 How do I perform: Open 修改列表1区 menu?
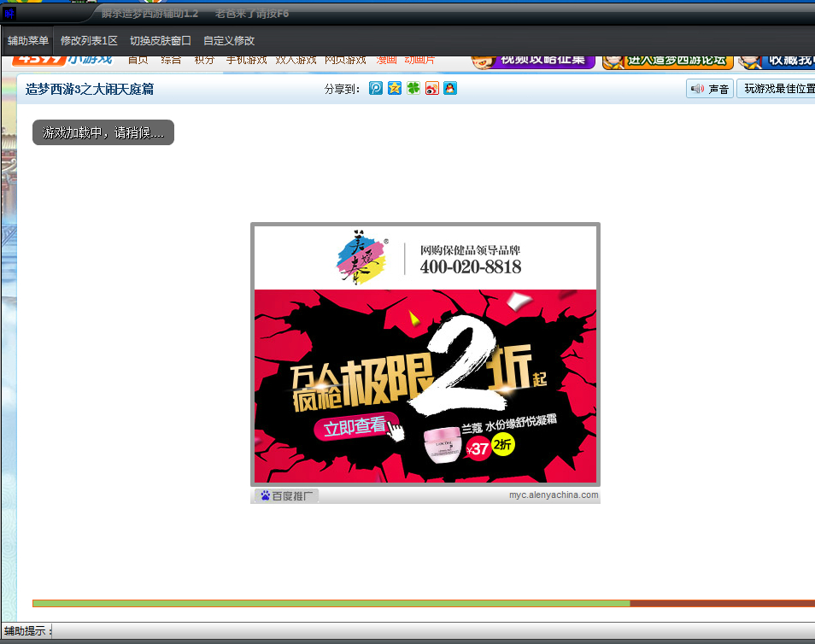pyautogui.click(x=89, y=40)
